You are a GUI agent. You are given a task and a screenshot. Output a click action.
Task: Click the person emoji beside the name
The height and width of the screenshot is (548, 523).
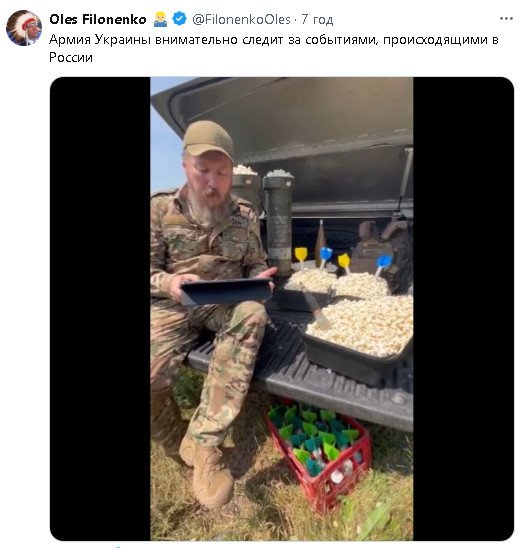coord(160,19)
